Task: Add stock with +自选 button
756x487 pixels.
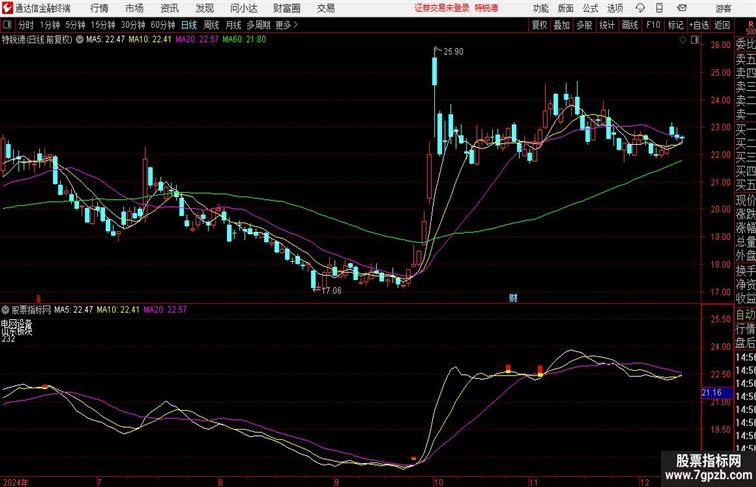Action: coord(699,25)
